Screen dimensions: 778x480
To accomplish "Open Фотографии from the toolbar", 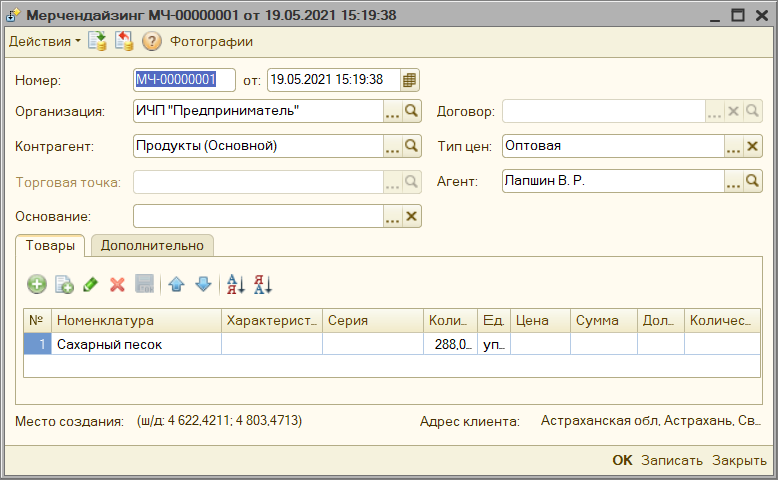I will [x=211, y=42].
